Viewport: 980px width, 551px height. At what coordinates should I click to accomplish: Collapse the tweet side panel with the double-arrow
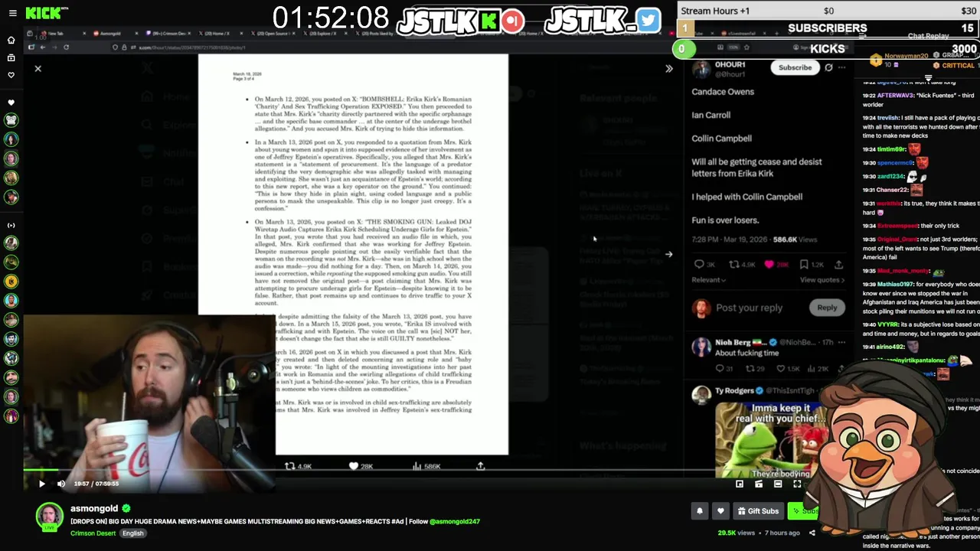click(x=668, y=69)
